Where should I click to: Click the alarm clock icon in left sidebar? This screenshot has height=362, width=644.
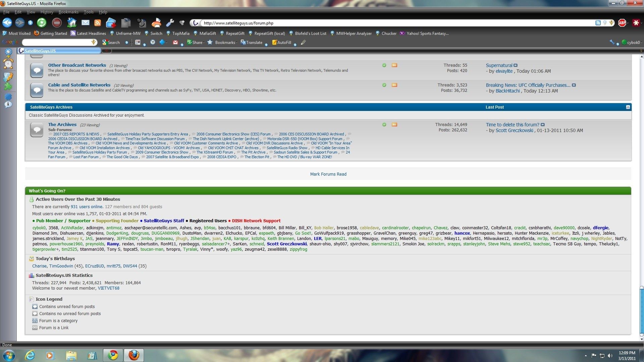coord(8,64)
